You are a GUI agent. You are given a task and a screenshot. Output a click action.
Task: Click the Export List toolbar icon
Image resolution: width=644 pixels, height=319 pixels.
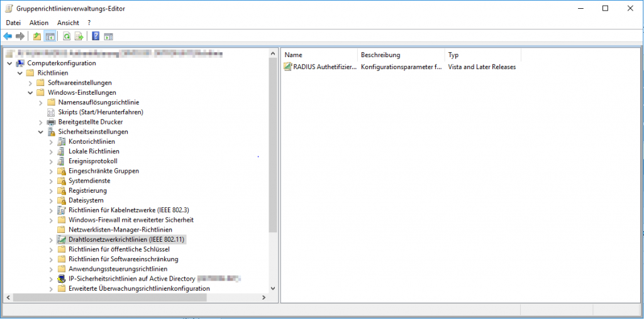[x=79, y=36]
